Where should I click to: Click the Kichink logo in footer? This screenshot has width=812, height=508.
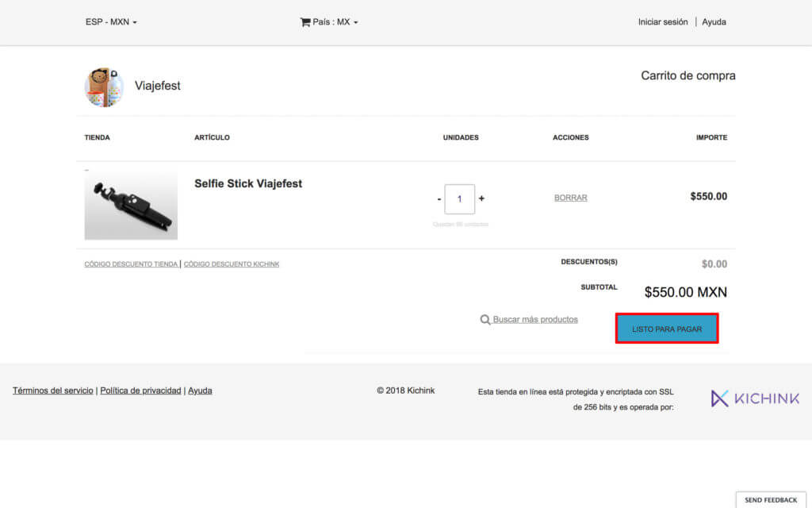tap(755, 398)
